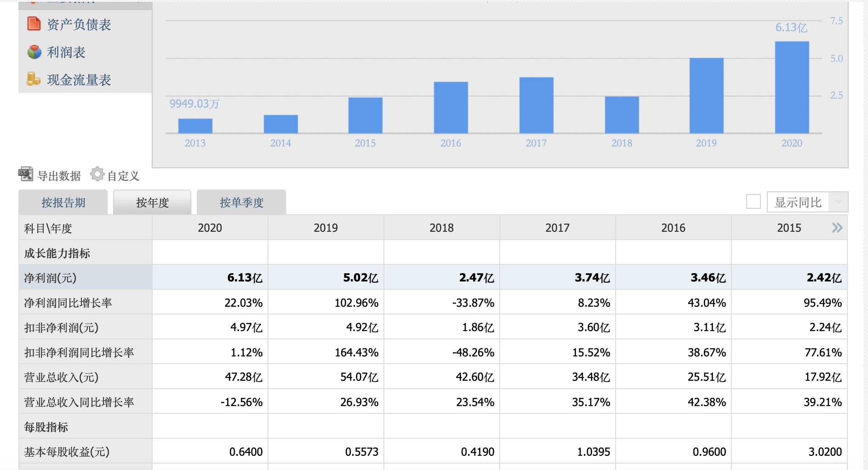
Task: Show more years with the double-chevron arrow
Action: click(837, 228)
